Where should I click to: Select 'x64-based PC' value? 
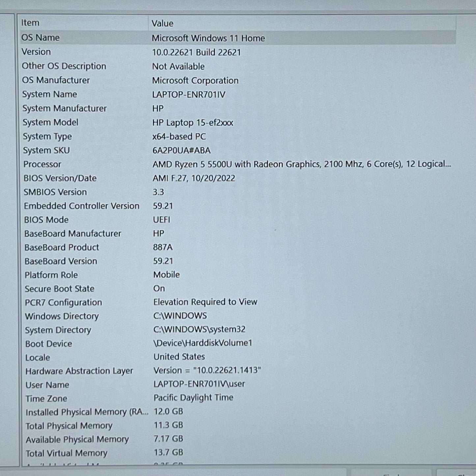tap(179, 137)
